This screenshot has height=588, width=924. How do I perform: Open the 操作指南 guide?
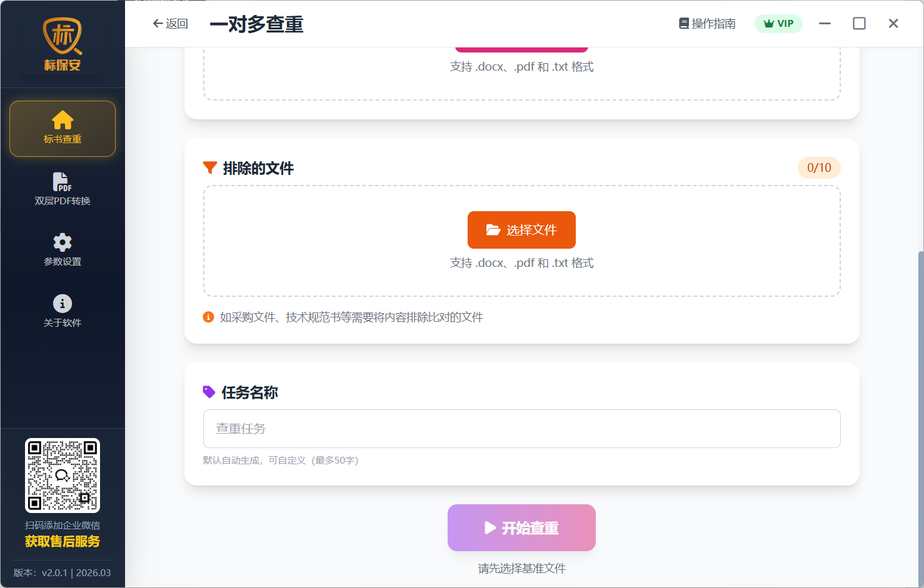point(707,24)
